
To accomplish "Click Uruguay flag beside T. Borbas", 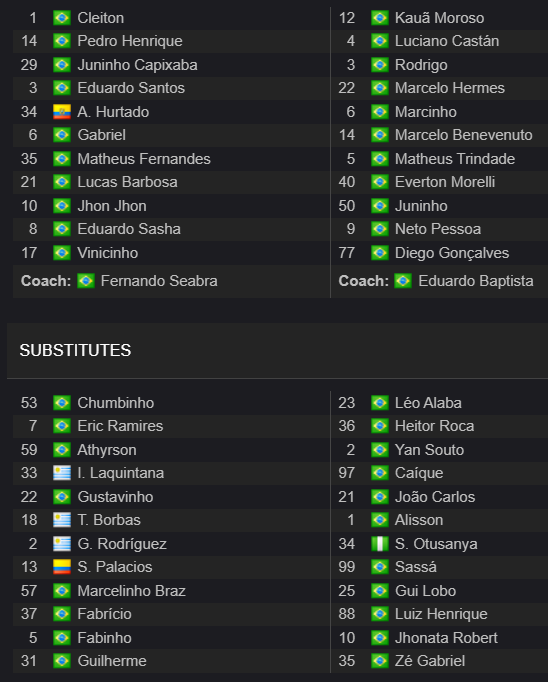I will [x=62, y=520].
